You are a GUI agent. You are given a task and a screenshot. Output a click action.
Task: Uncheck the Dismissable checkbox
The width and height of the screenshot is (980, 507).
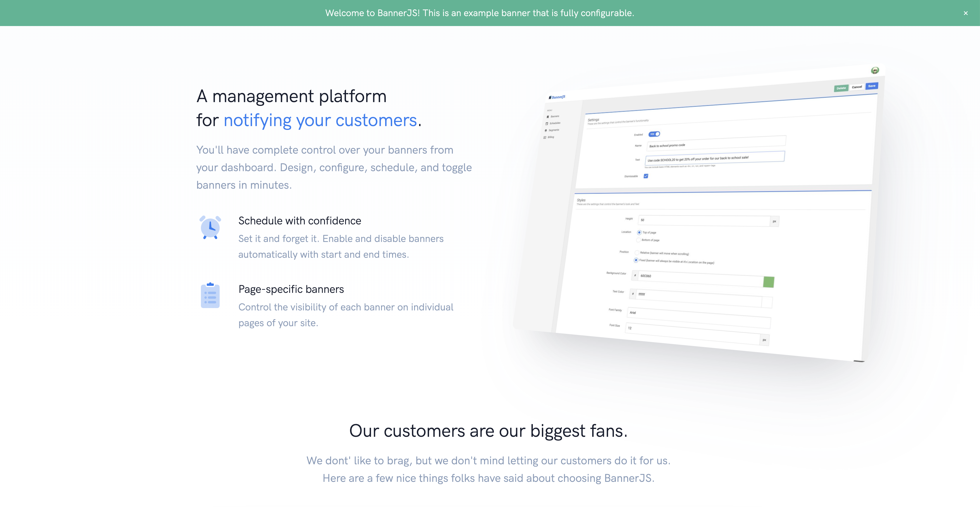[x=646, y=176]
